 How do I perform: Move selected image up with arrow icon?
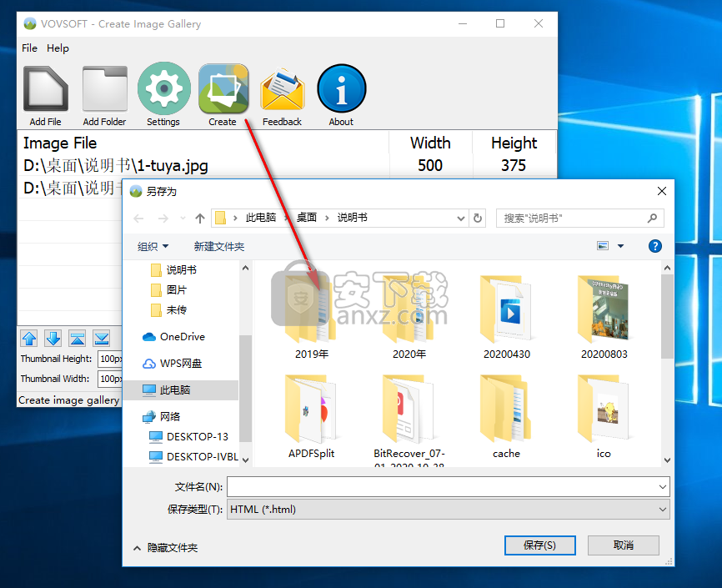(x=29, y=339)
